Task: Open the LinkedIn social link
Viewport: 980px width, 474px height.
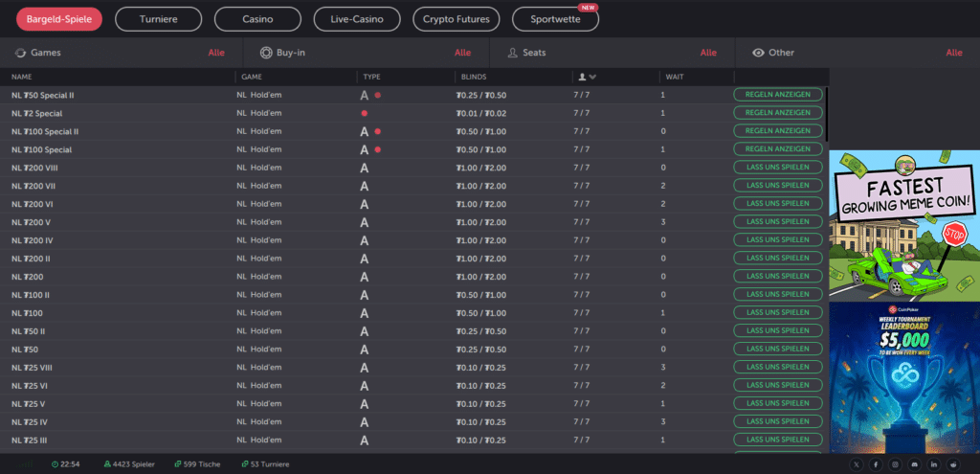Action: click(x=934, y=464)
